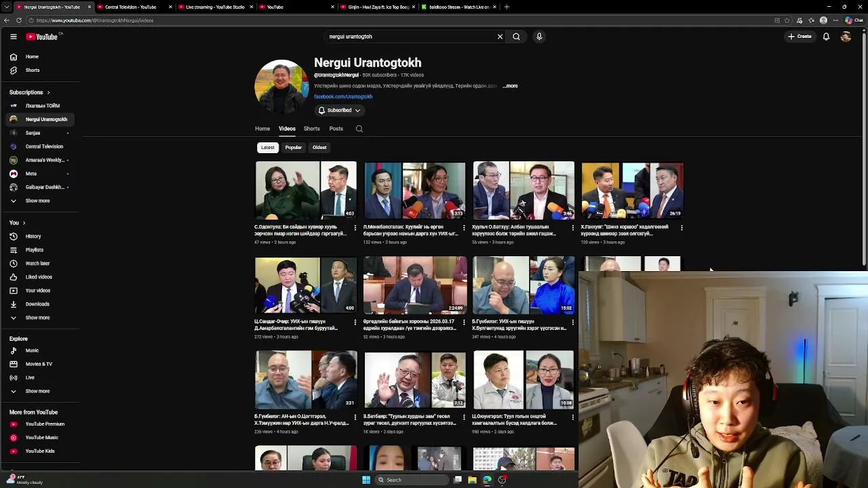868x488 pixels.
Task: Open YouTube Music in the sidebar
Action: pyautogui.click(x=41, y=438)
